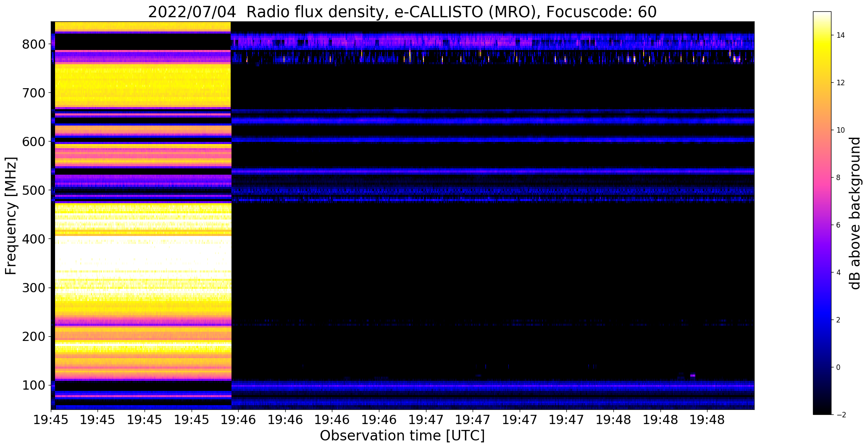Select the 400 frequency tick label
This screenshot has width=868, height=448.
coord(33,239)
